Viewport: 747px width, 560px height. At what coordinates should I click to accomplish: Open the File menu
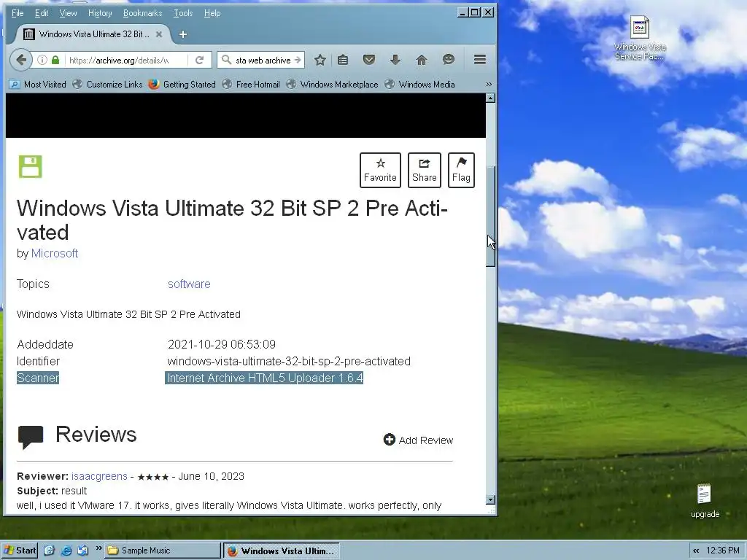tap(18, 13)
